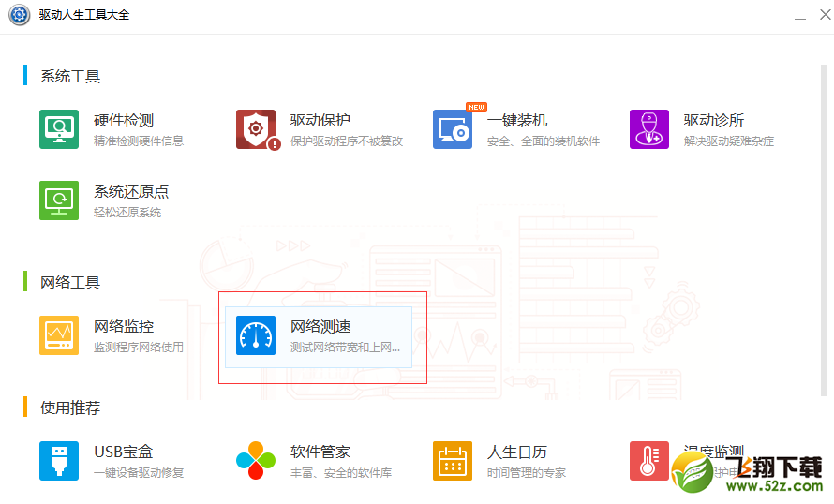The width and height of the screenshot is (834, 504).
Task: Click description 一键设备驱动修复
Action: [139, 473]
